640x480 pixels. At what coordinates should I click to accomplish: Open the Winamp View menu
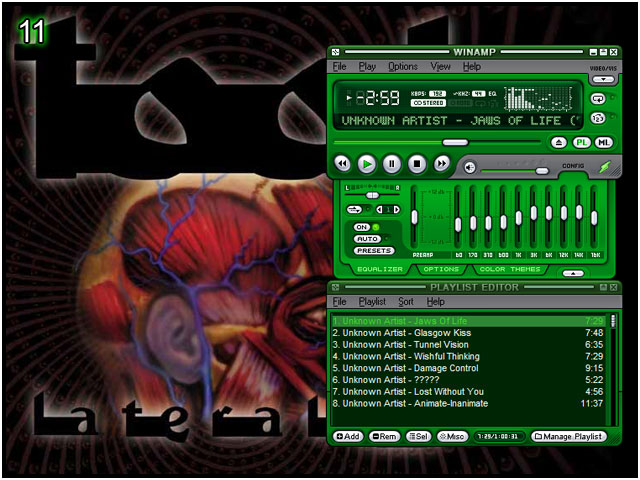click(x=440, y=67)
